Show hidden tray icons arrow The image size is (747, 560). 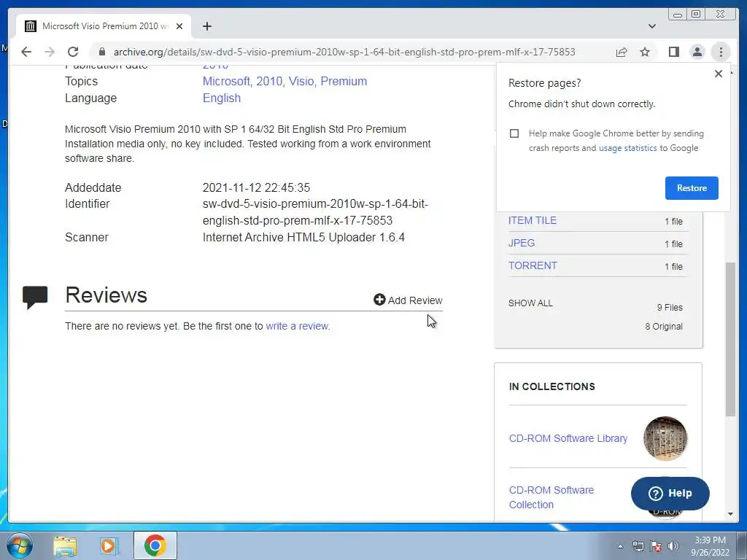tap(620, 546)
